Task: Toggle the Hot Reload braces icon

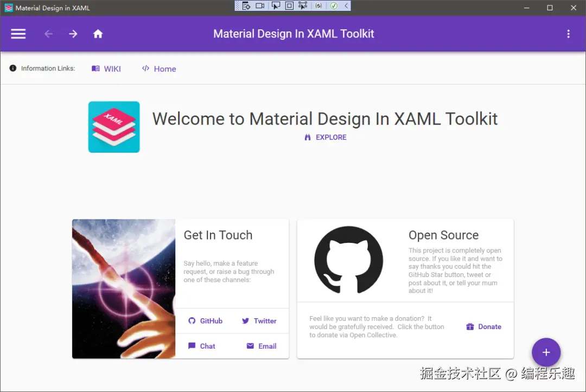Action: pyautogui.click(x=319, y=5)
